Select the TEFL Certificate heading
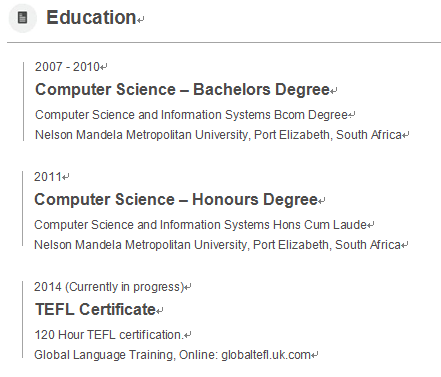The image size is (441, 377). 95,309
